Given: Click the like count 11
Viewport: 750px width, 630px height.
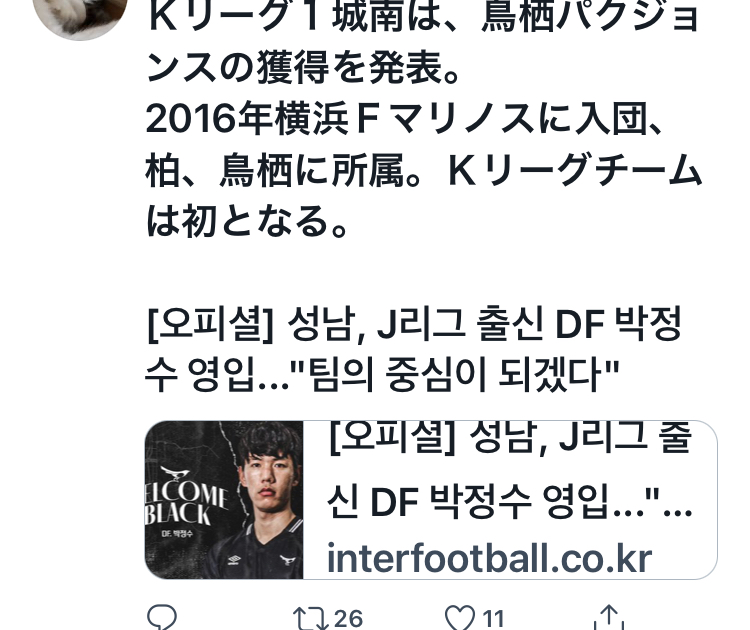Looking at the screenshot, I should pyautogui.click(x=493, y=619).
